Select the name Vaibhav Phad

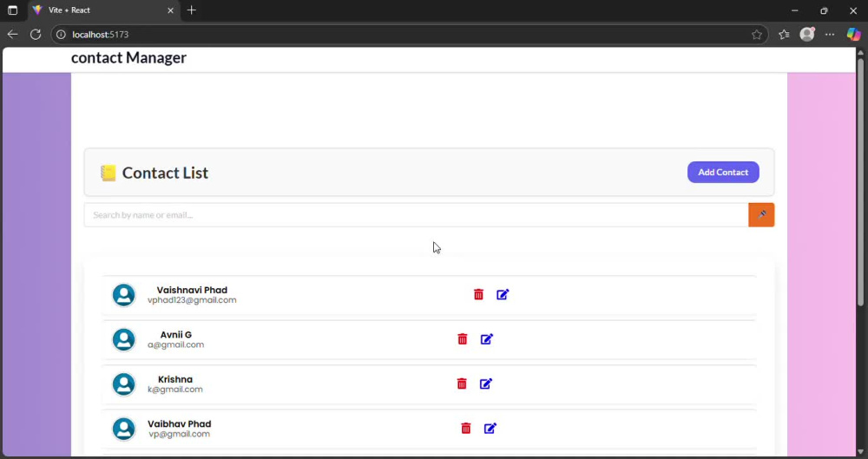pyautogui.click(x=180, y=424)
